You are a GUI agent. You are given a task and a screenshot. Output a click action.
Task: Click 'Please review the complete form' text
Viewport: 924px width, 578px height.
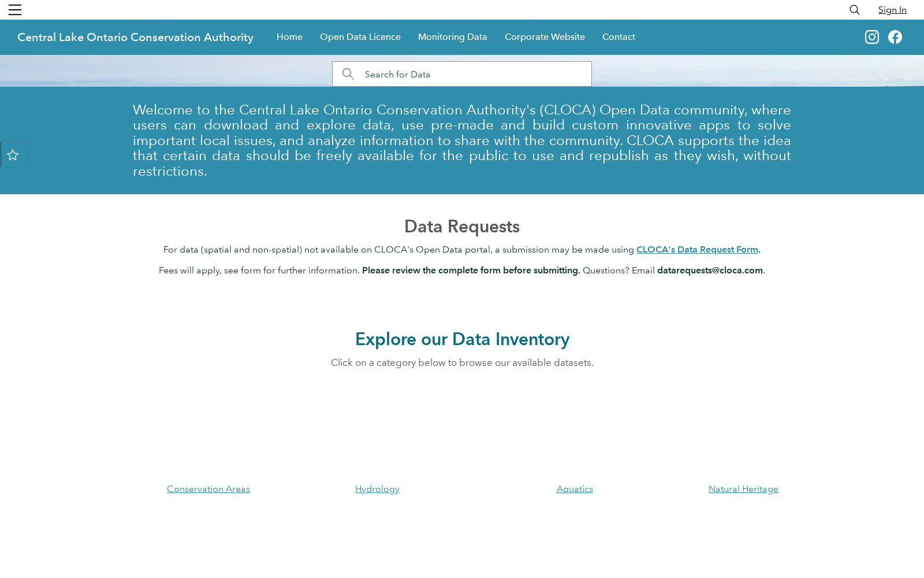(470, 271)
